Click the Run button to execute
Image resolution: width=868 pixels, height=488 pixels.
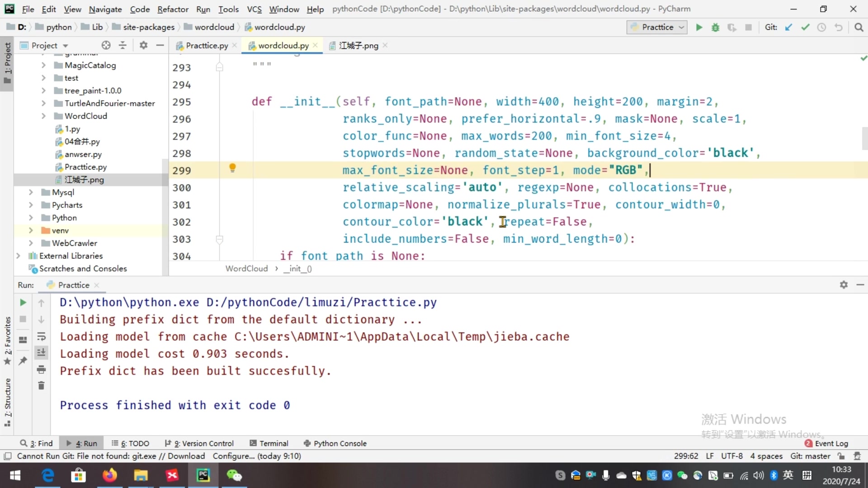point(699,27)
